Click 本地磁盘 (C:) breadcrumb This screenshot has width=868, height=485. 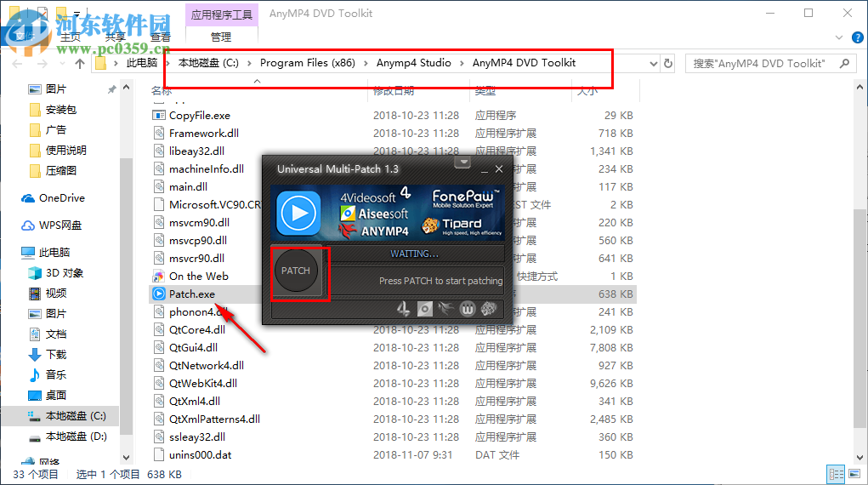tap(208, 63)
